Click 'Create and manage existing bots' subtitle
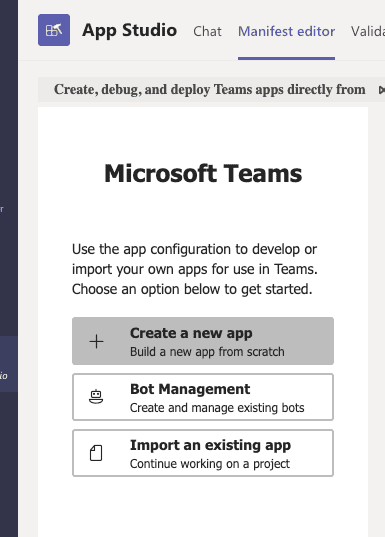Screen dimensions: 385x537 217,408
